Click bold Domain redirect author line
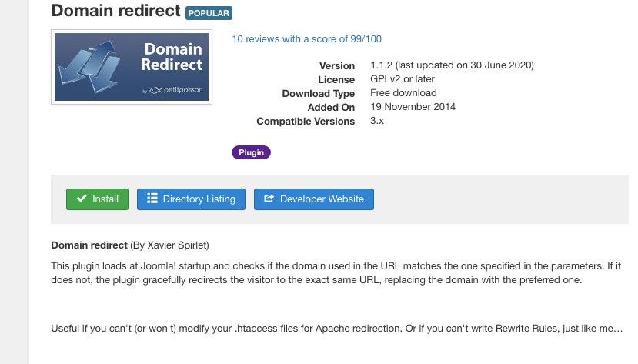Viewport: 638px width, 364px height. coord(130,245)
